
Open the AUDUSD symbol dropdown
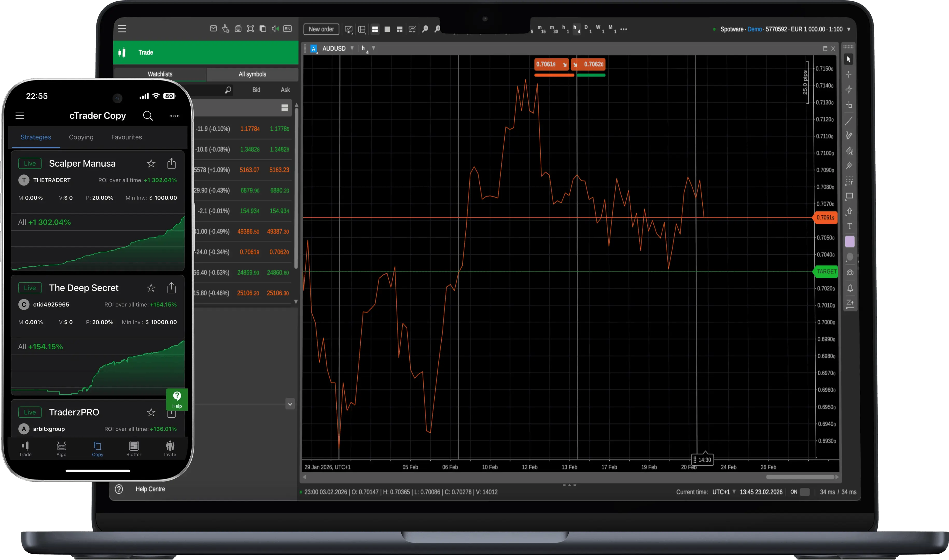click(352, 48)
